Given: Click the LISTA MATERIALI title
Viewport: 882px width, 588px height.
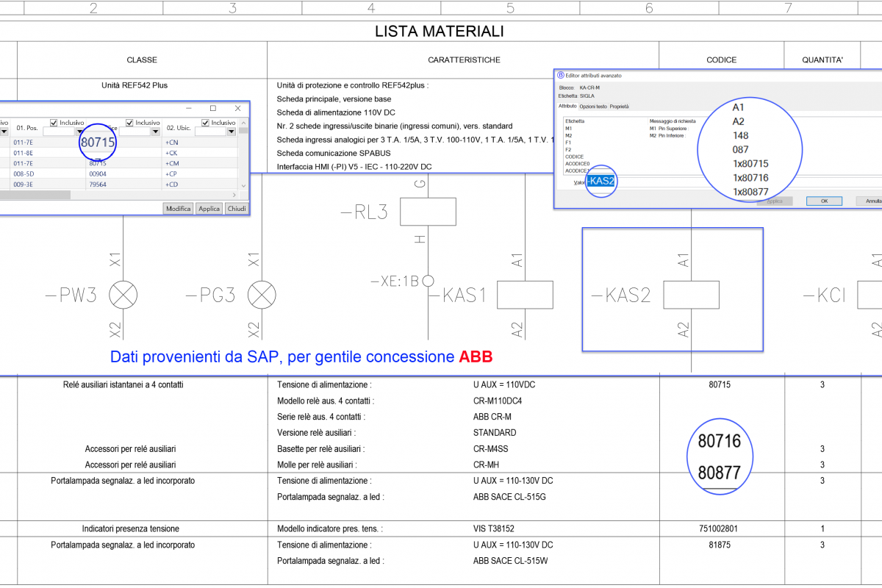Looking at the screenshot, I should coord(440,32).
